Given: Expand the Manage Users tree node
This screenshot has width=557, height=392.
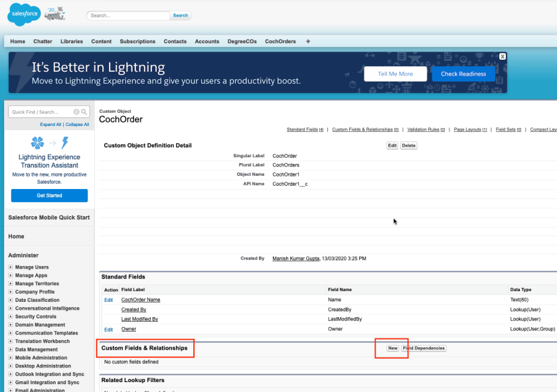Looking at the screenshot, I should [11, 267].
